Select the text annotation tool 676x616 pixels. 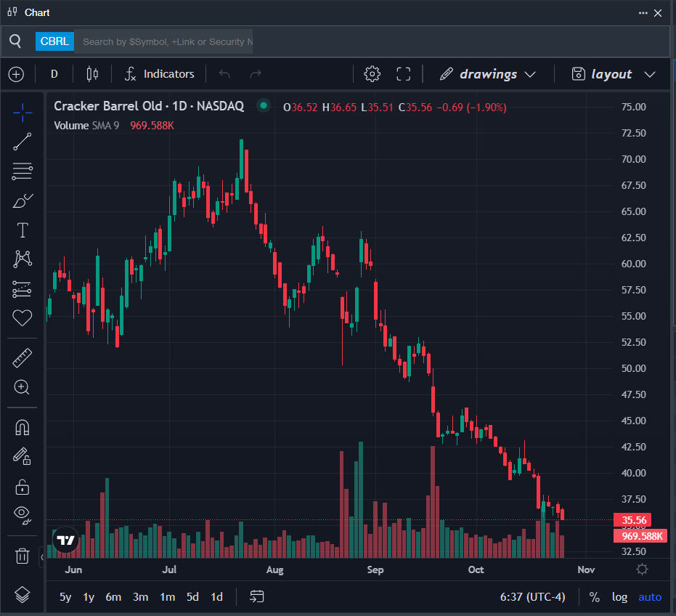[x=23, y=230]
